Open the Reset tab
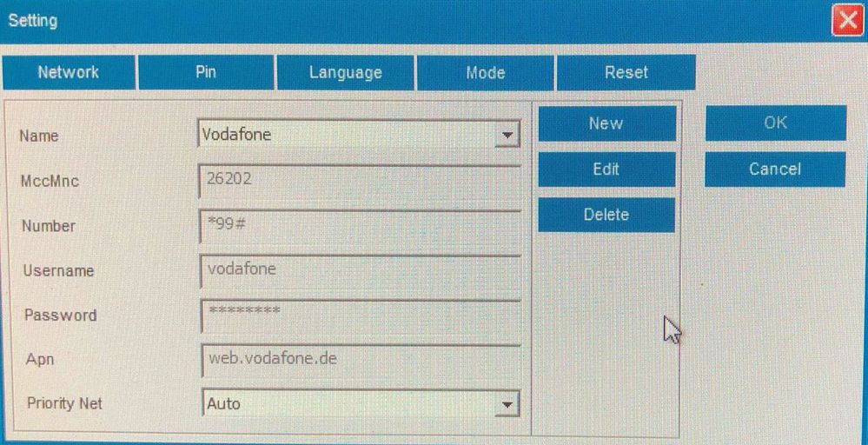The width and height of the screenshot is (868, 445). (x=626, y=72)
